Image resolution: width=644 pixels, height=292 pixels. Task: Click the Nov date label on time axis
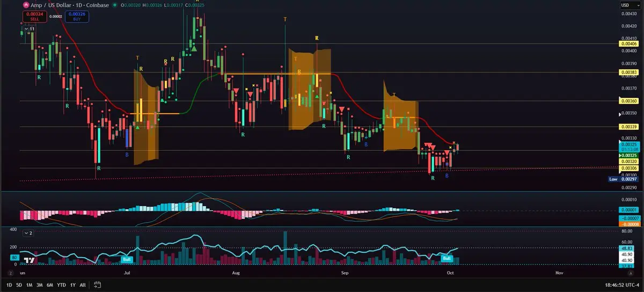click(559, 273)
